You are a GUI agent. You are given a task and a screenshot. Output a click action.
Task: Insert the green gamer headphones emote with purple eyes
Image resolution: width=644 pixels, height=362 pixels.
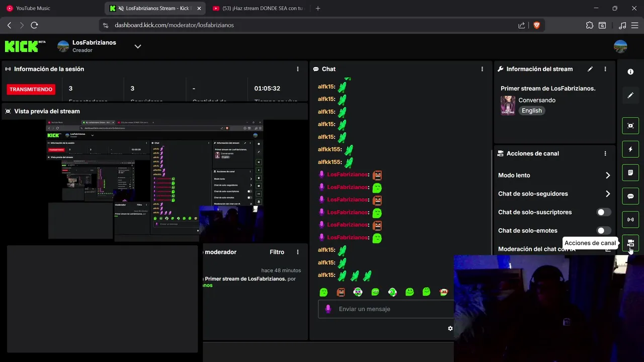358,292
